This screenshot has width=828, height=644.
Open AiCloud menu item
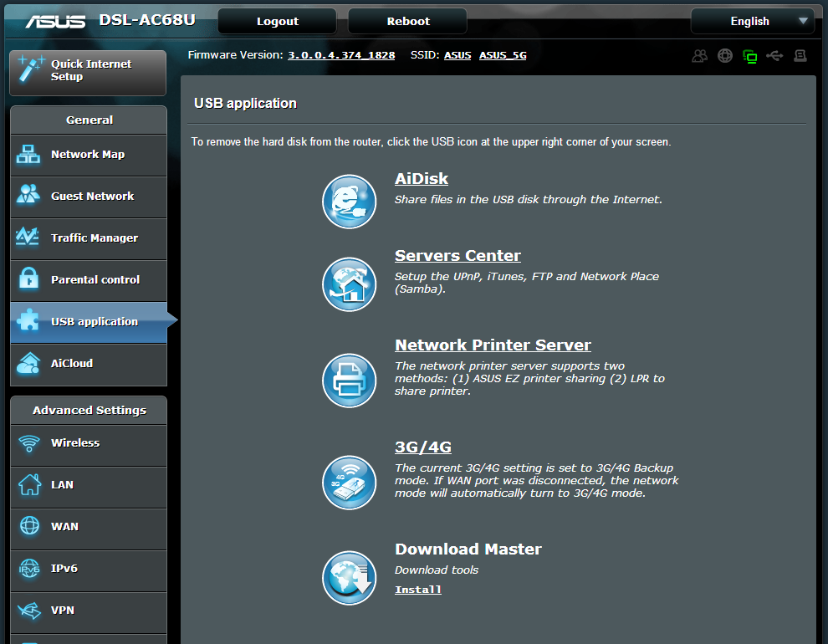coord(89,364)
